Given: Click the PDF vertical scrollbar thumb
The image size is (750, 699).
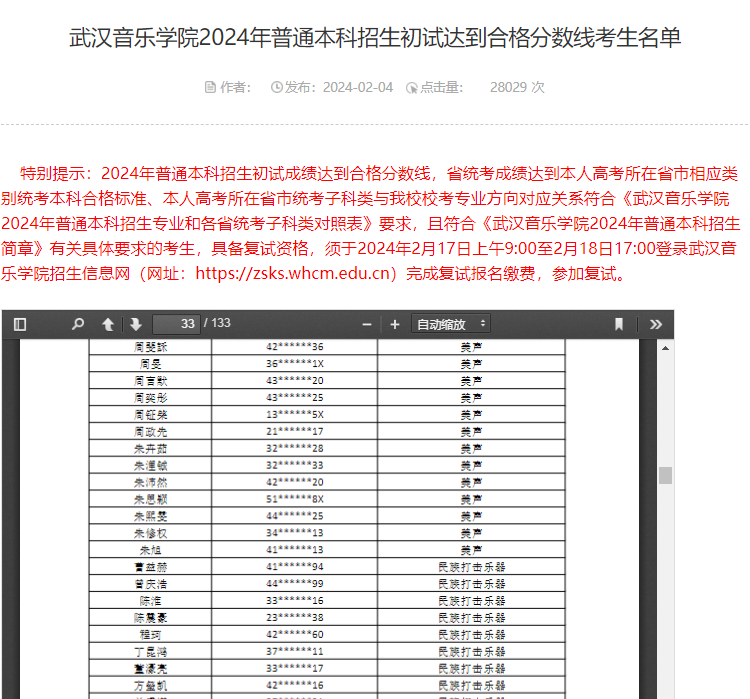Looking at the screenshot, I should click(665, 475).
